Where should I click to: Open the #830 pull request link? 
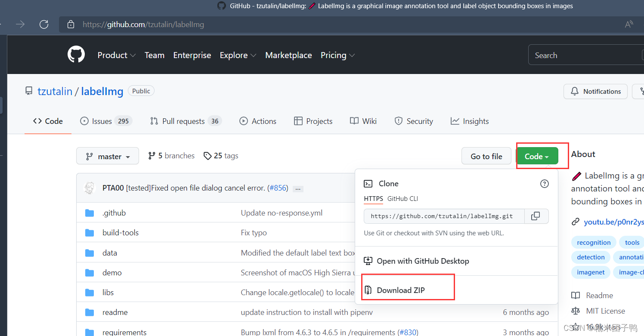coord(409,332)
